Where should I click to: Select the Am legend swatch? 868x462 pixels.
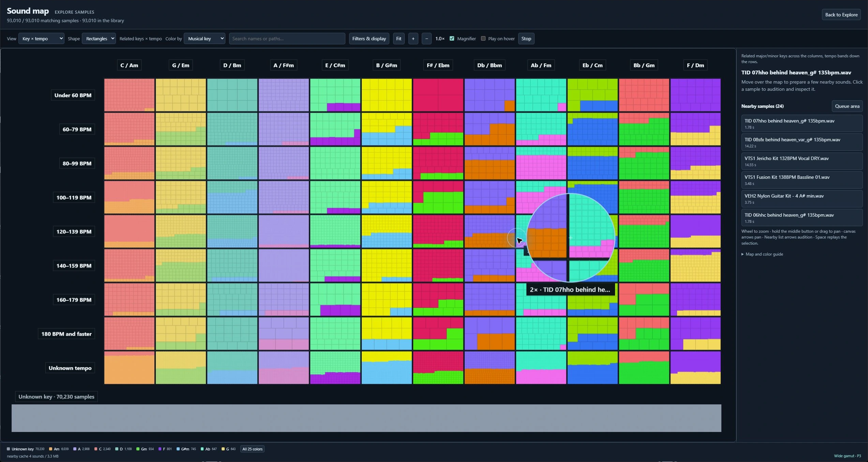pos(51,449)
